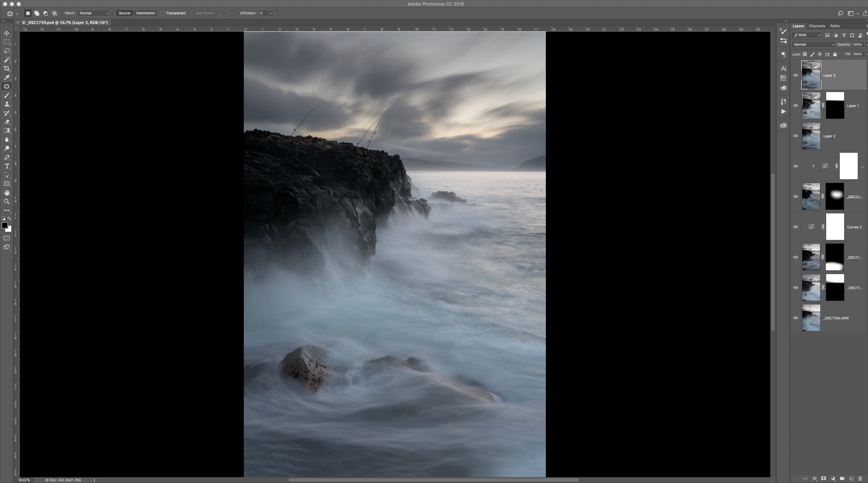Select the Eyedropper tool

[7, 77]
